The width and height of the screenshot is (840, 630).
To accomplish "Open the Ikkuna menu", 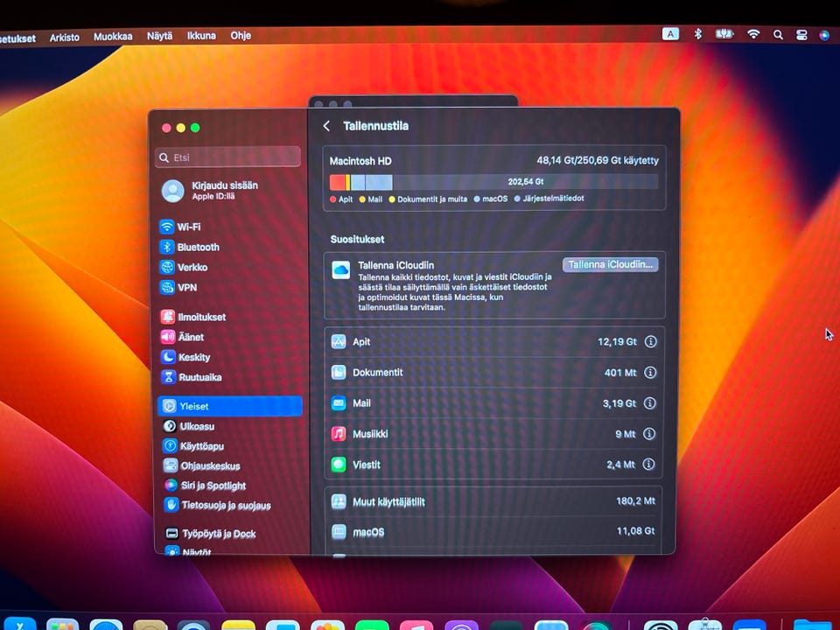I will pos(201,36).
